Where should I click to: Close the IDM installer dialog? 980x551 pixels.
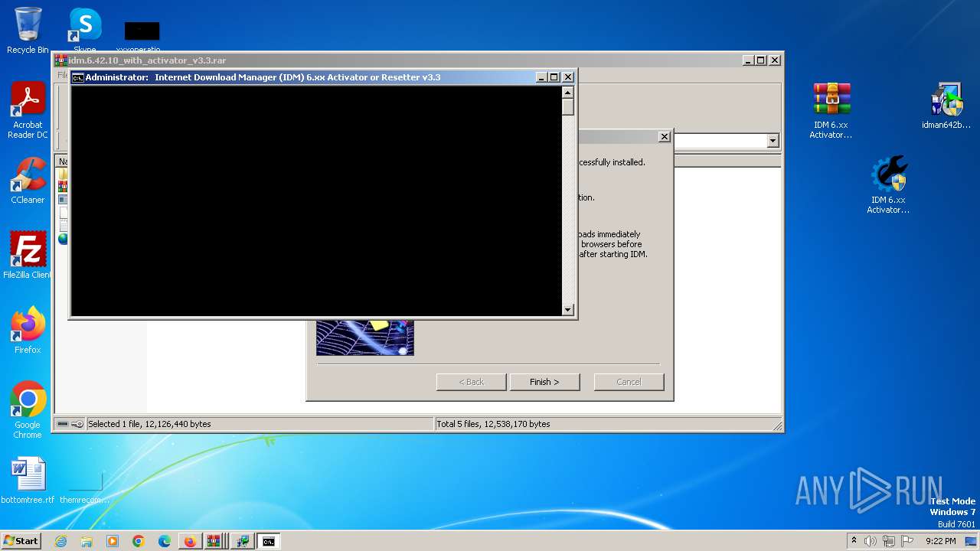[665, 137]
